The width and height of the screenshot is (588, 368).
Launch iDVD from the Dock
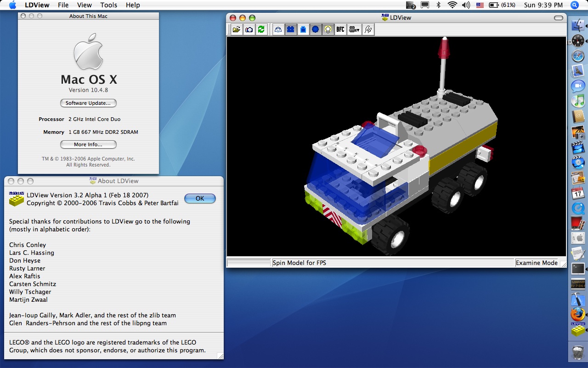[578, 162]
